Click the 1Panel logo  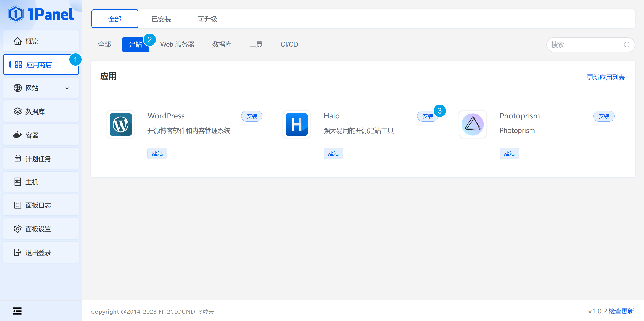41,14
